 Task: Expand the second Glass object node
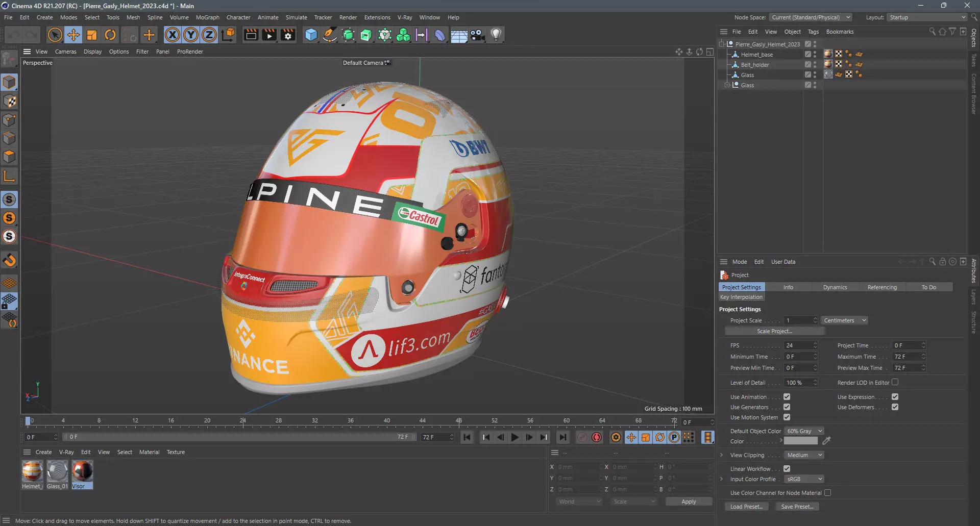[x=727, y=85]
